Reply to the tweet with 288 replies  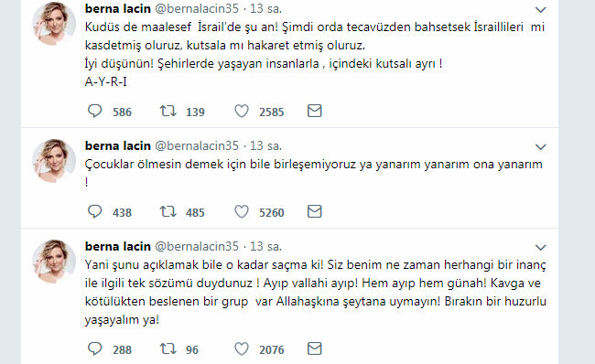[x=94, y=348]
